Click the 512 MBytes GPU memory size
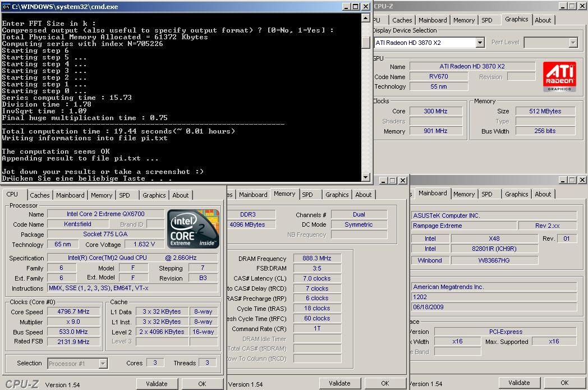Image resolution: width=588 pixels, height=390 pixels. [x=545, y=111]
